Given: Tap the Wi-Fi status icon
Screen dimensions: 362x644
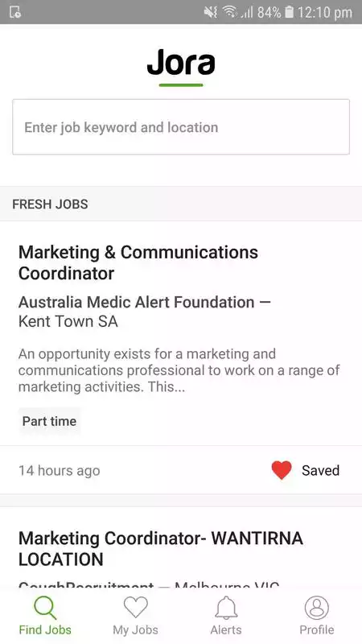Looking at the screenshot, I should 230,12.
